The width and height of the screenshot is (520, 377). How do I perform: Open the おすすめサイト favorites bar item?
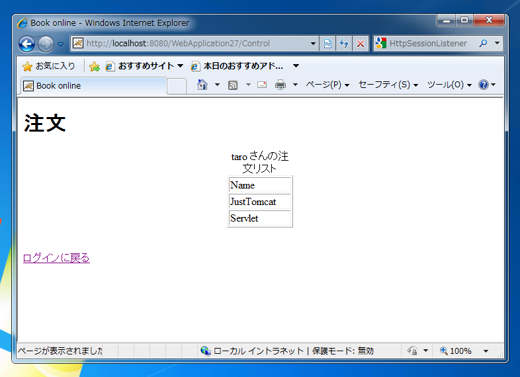144,66
